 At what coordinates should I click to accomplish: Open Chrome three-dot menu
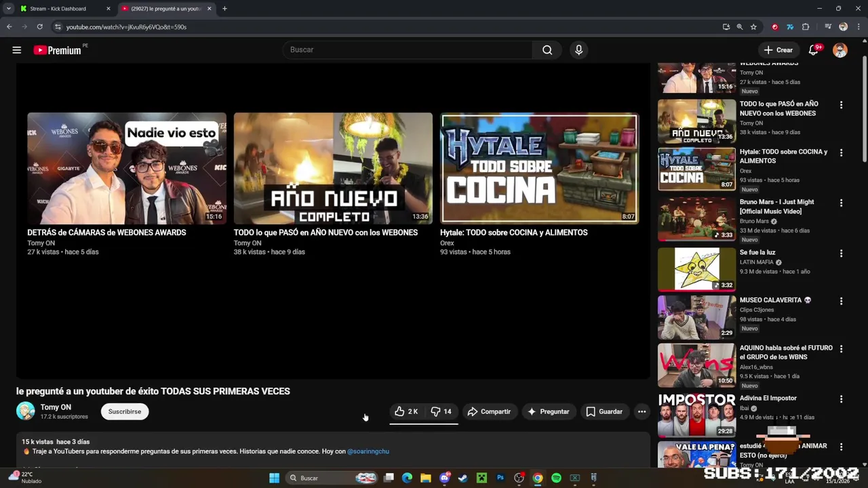pyautogui.click(x=858, y=27)
